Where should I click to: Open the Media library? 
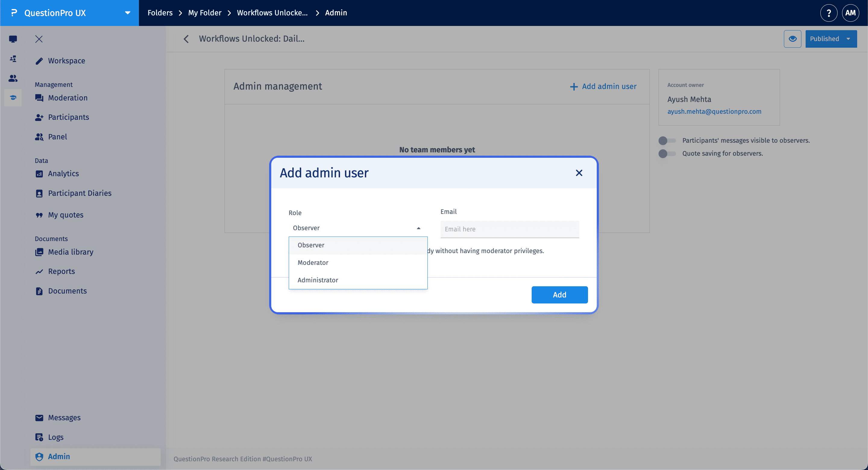71,252
